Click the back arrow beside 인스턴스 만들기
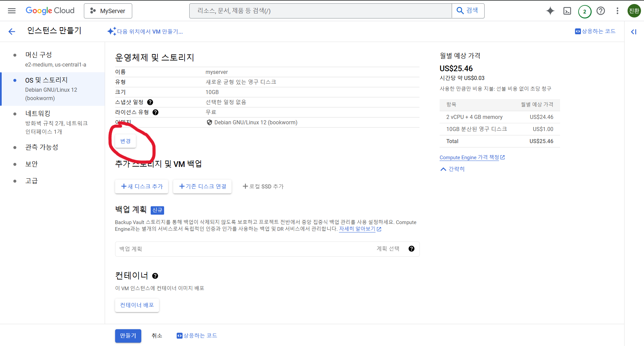This screenshot has width=644, height=346. pyautogui.click(x=12, y=32)
